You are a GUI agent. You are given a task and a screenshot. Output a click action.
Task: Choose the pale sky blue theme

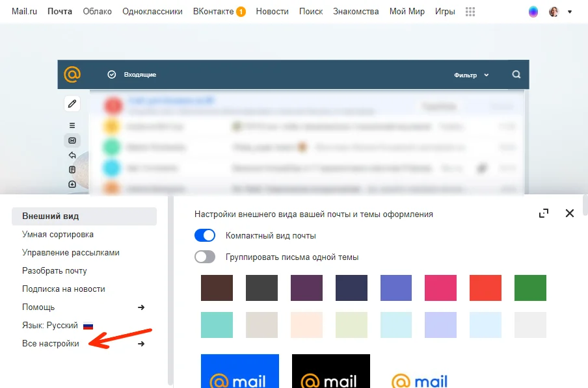click(485, 325)
